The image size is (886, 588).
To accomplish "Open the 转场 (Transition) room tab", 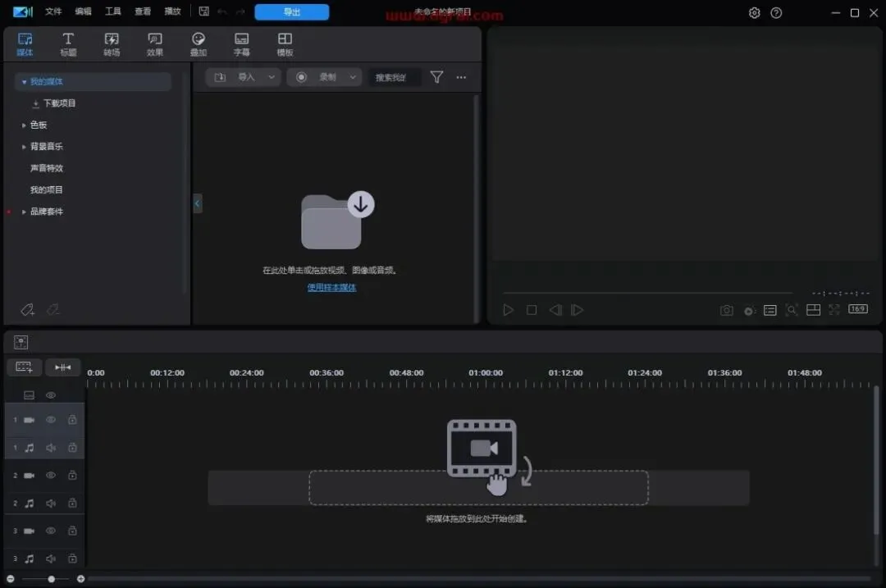I will tap(112, 44).
